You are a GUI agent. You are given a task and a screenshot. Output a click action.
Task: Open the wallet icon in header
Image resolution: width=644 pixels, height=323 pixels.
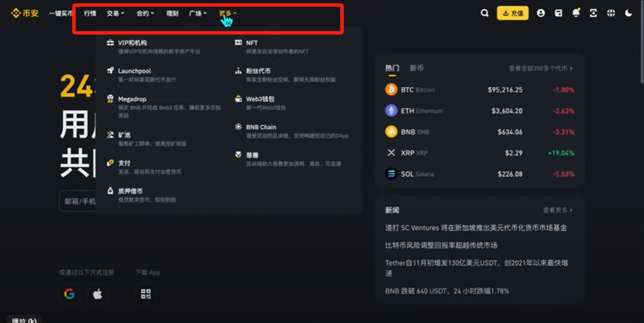[558, 13]
